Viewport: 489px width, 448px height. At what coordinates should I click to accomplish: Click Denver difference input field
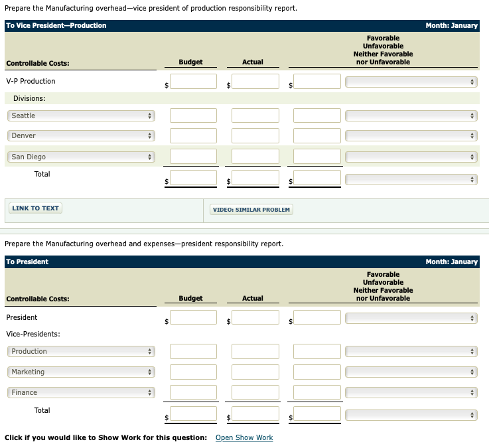point(317,135)
